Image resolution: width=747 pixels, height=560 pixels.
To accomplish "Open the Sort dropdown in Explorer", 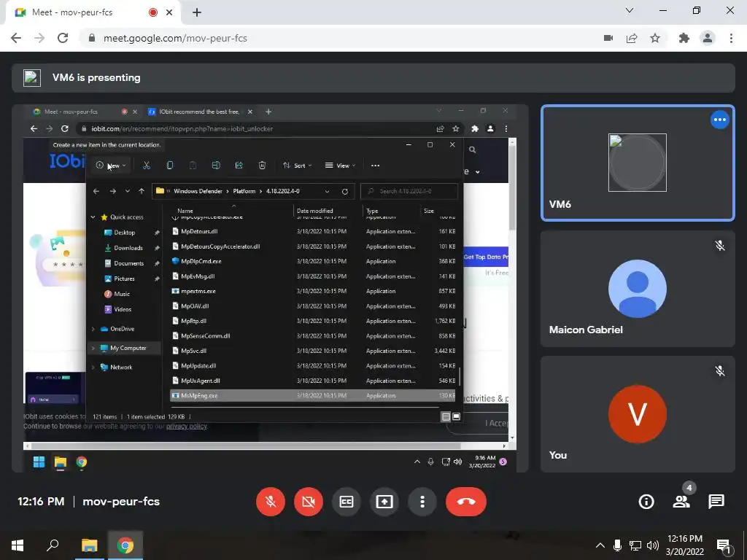I will tap(297, 166).
